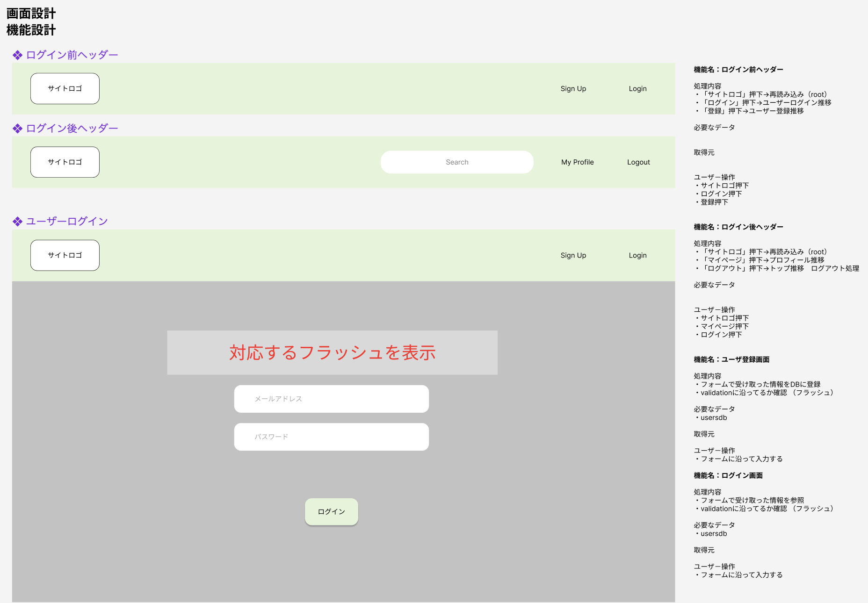Select the サイトロゴ box in the pre-login header

click(65, 88)
